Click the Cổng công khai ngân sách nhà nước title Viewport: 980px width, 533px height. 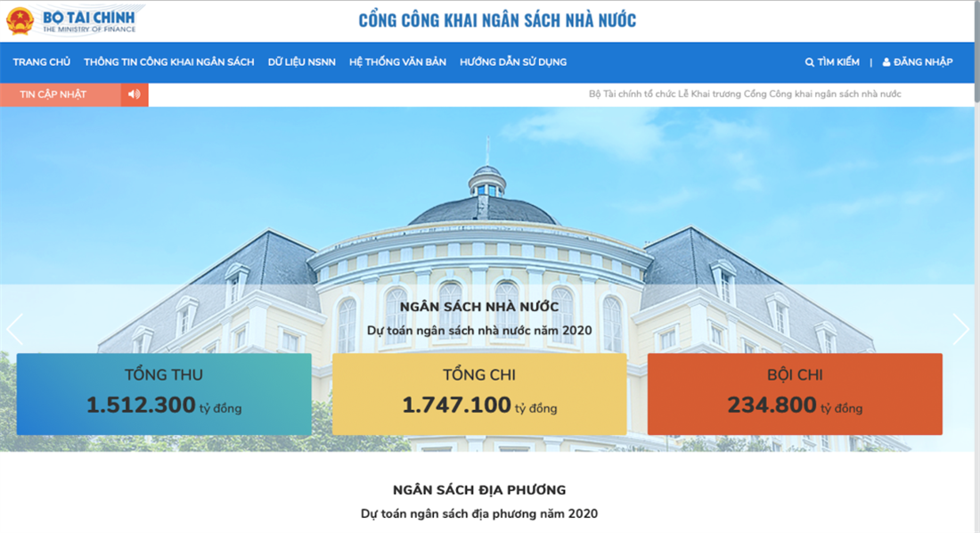(497, 20)
